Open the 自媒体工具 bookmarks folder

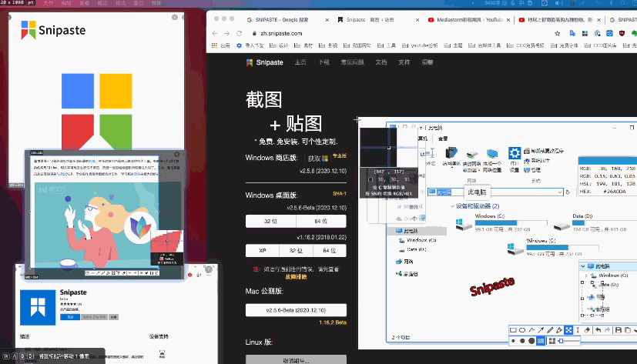click(484, 45)
